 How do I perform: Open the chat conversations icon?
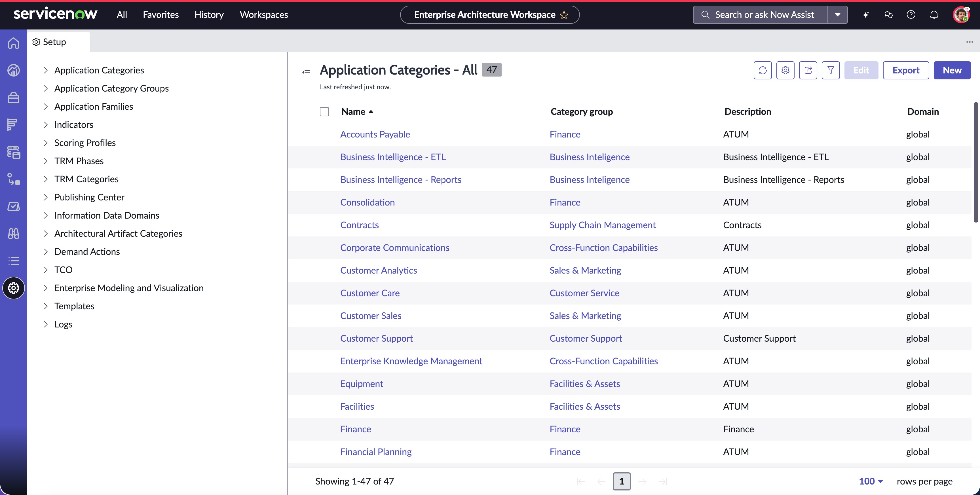coord(888,15)
